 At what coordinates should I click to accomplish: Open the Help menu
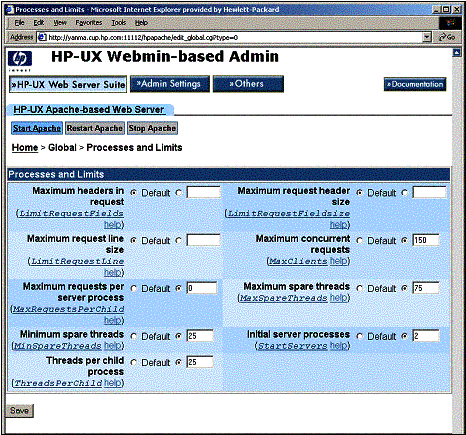(141, 23)
